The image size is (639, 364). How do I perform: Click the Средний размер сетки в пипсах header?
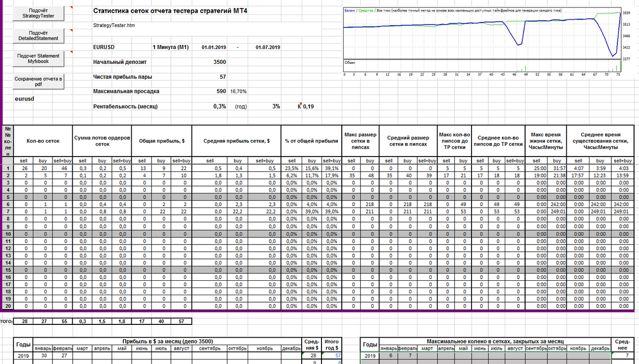point(407,141)
